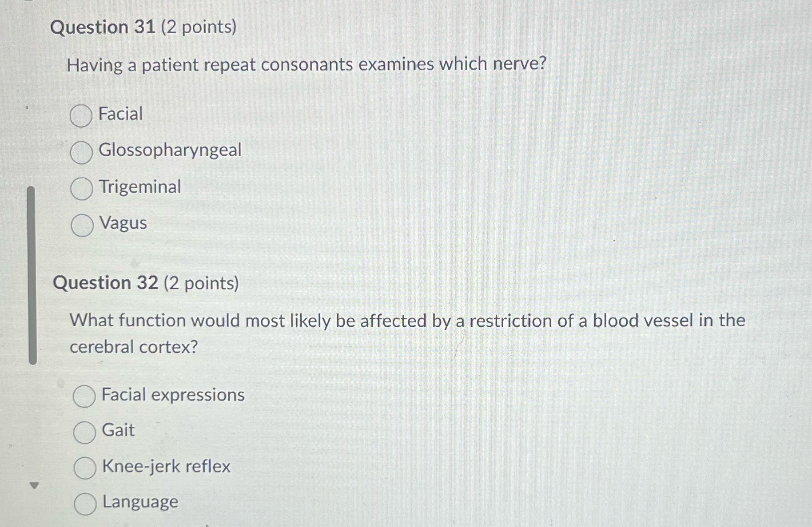Click the word Vagus in Question 31

pos(122,224)
